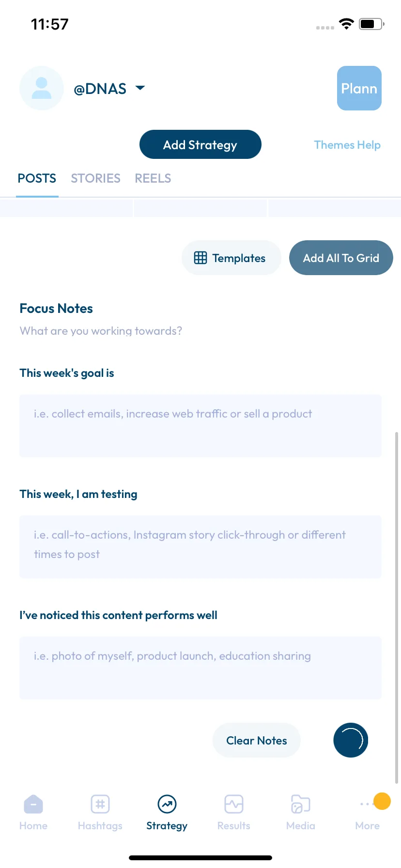Tap the loading spinner round button
The width and height of the screenshot is (401, 868).
[351, 740]
